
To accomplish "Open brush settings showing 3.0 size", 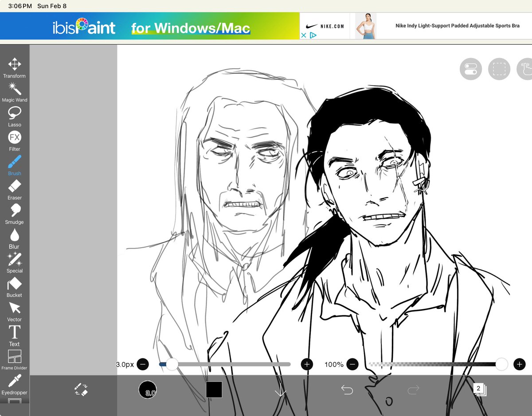I will click(x=147, y=390).
